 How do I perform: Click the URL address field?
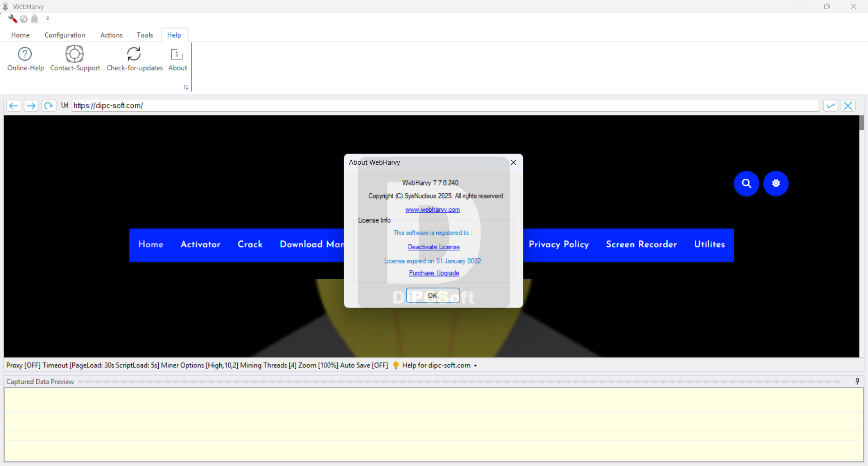pos(445,105)
